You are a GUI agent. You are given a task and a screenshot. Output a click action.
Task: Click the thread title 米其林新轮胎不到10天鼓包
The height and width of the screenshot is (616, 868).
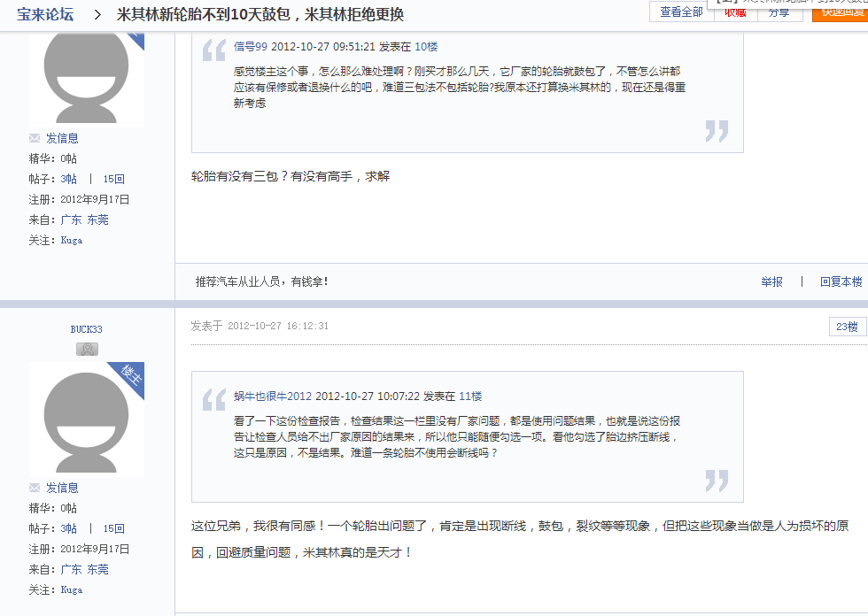260,14
